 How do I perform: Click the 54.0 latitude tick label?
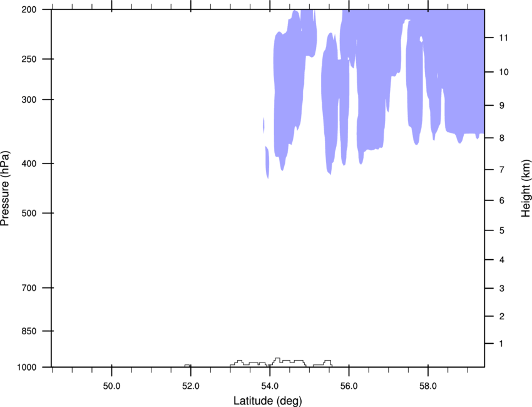[270, 386]
